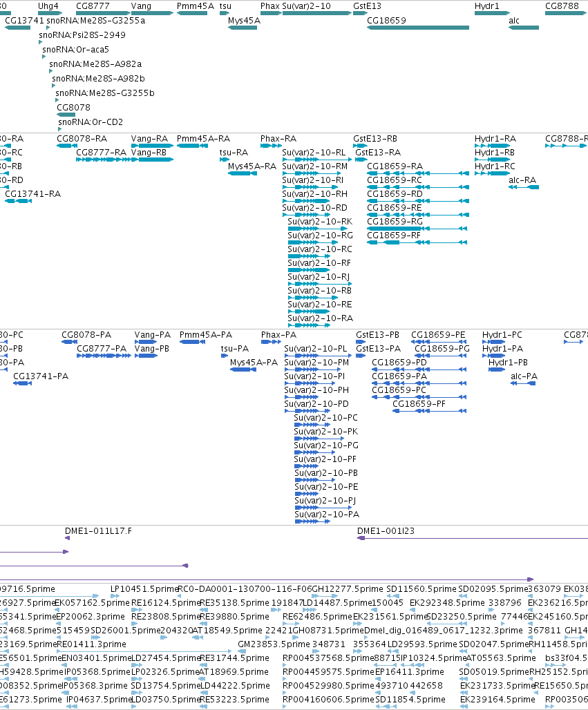The height and width of the screenshot is (710, 588).
Task: Click the Pmm45A-RA transcript label
Action: (203, 139)
